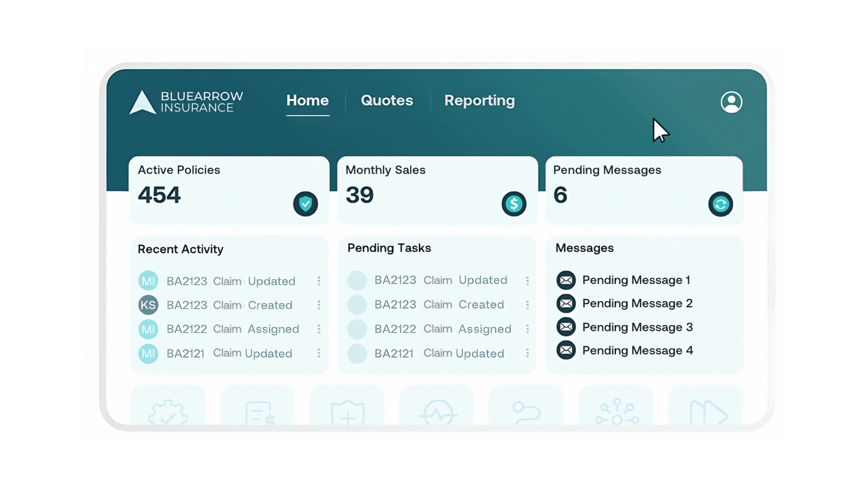Screen dimensions: 868x488
Task: Select the Pending Messages 6 card
Action: click(644, 190)
